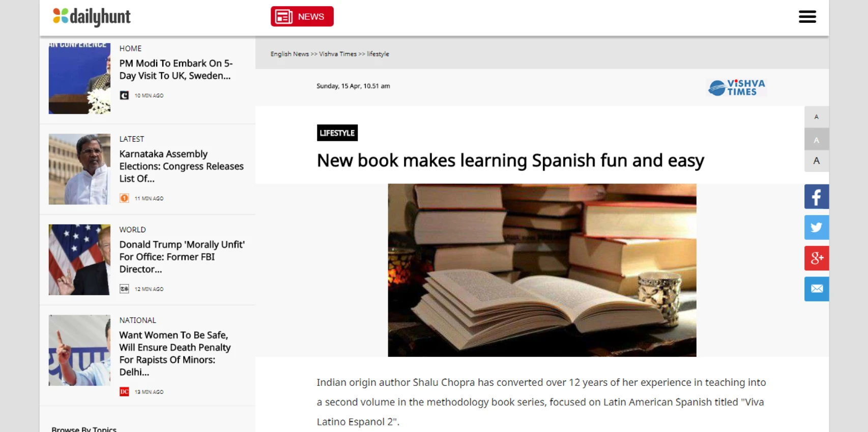Click the dailyhunt logo
The height and width of the screenshot is (432, 868).
(92, 17)
